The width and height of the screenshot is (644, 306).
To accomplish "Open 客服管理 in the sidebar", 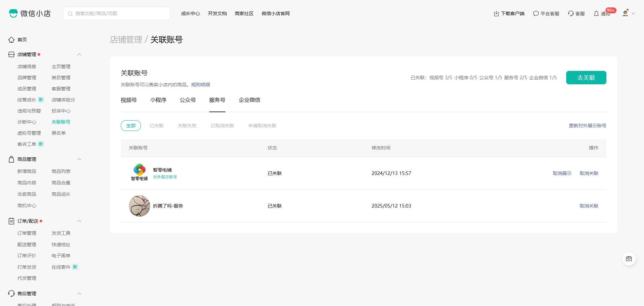I will [x=61, y=89].
